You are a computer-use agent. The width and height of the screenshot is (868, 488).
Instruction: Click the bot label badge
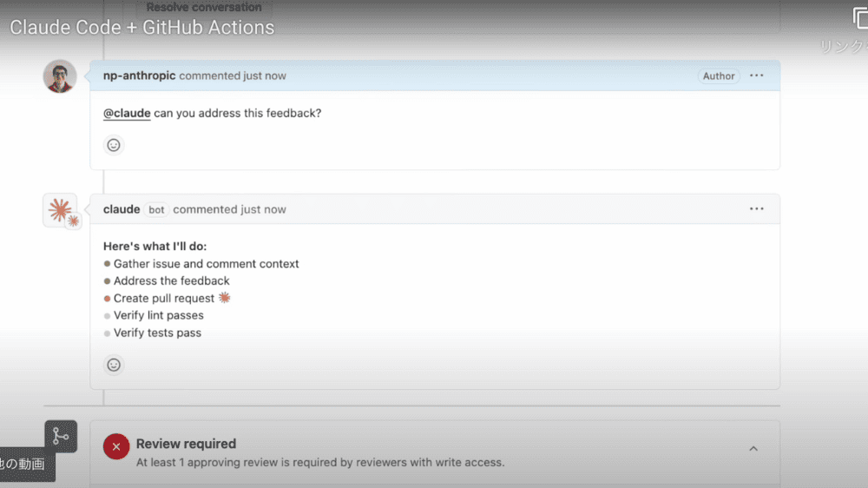tap(156, 210)
